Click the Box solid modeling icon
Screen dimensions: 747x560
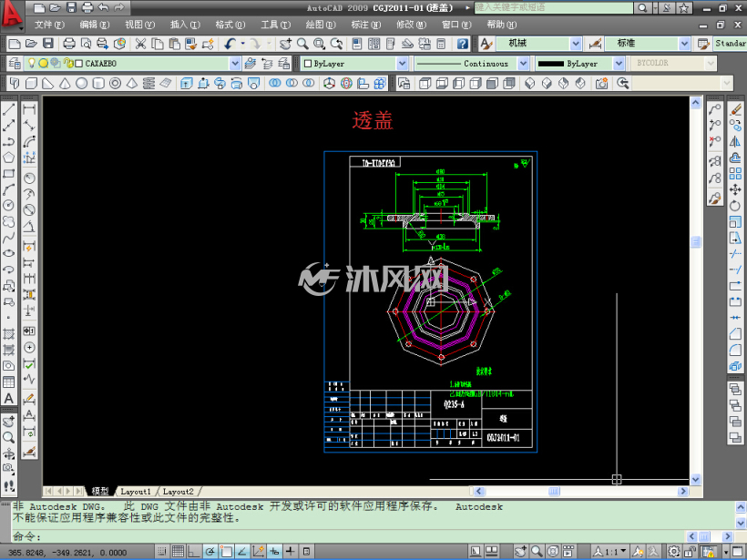(x=32, y=84)
